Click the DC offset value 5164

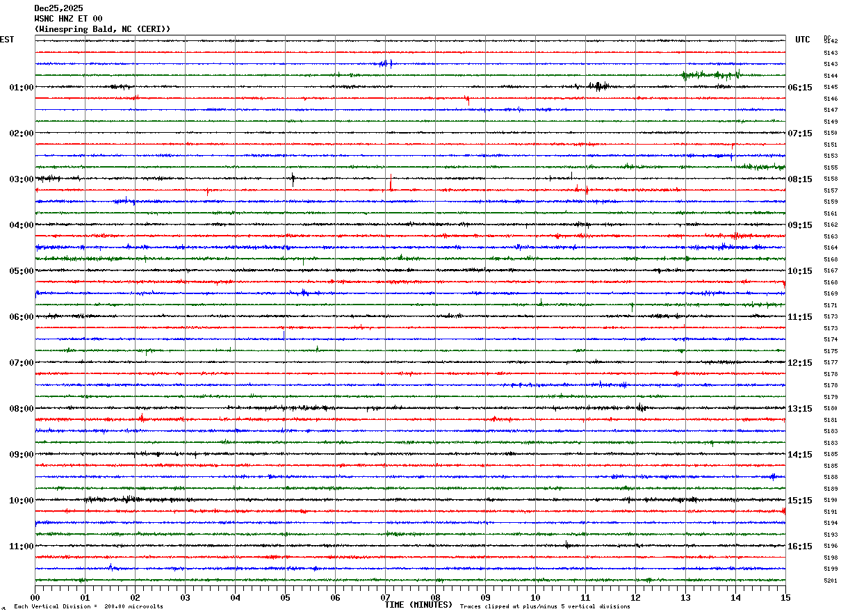[x=831, y=248]
